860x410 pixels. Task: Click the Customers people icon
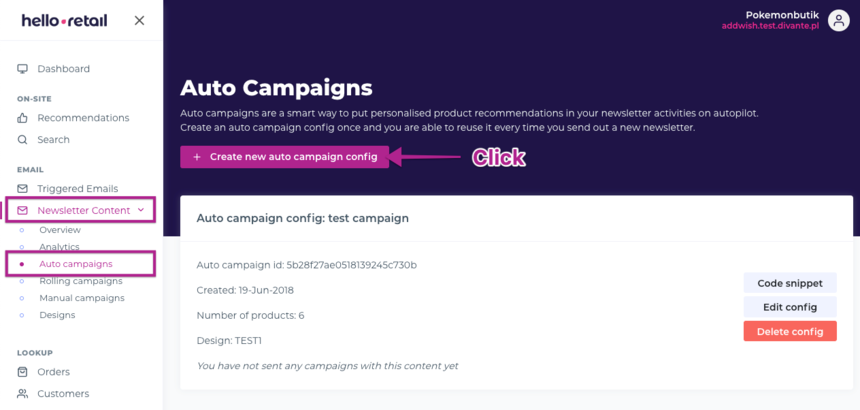tap(23, 394)
